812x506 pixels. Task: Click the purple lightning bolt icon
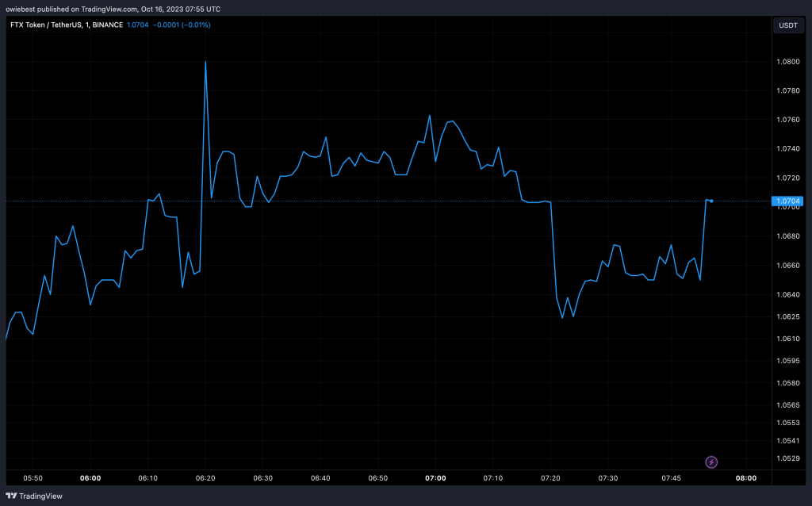(x=711, y=462)
